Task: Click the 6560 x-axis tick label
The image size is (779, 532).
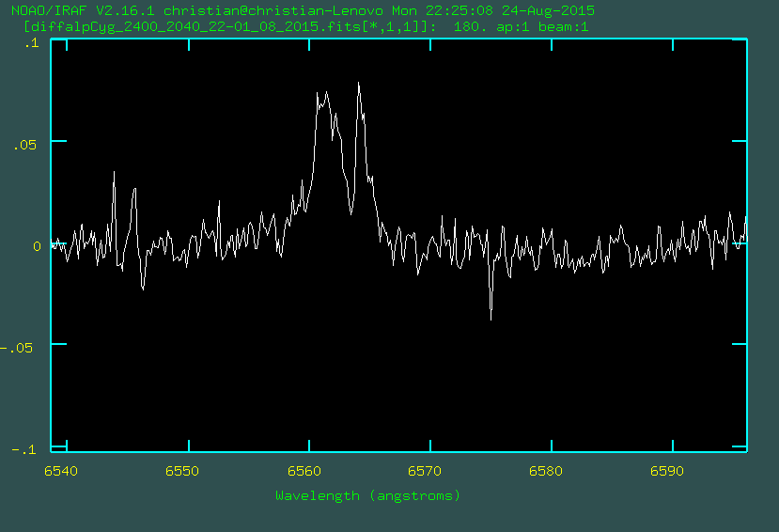Action: 304,470
